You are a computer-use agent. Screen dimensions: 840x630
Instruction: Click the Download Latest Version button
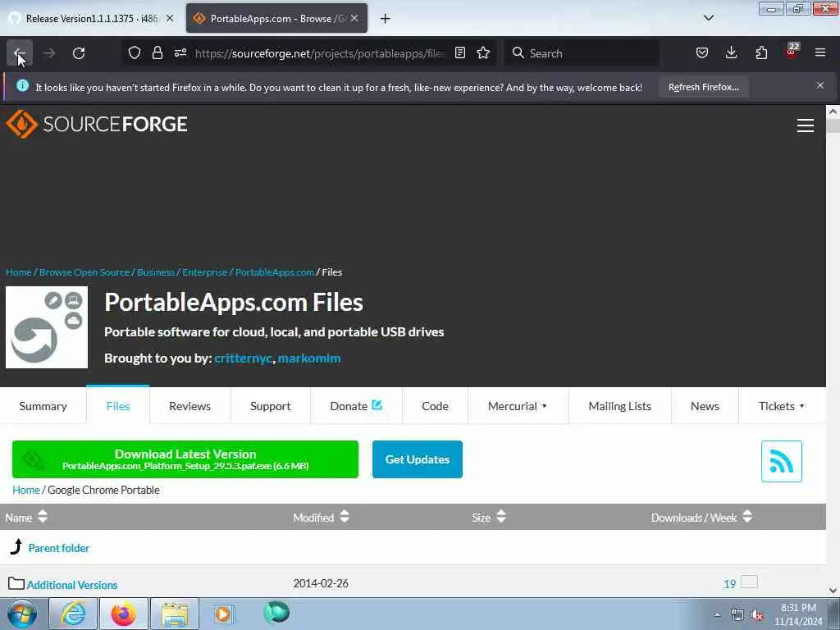pos(185,459)
